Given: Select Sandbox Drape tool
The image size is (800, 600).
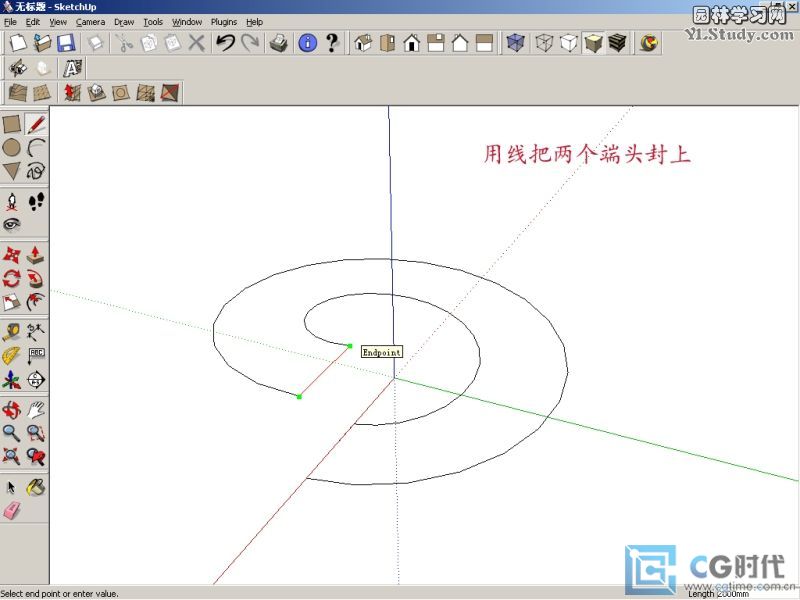Looking at the screenshot, I should tap(121, 93).
